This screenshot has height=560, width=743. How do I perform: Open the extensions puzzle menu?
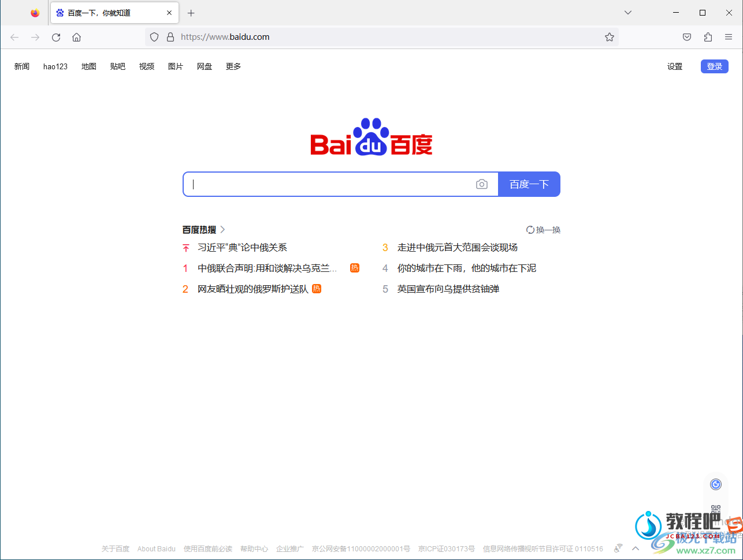708,37
